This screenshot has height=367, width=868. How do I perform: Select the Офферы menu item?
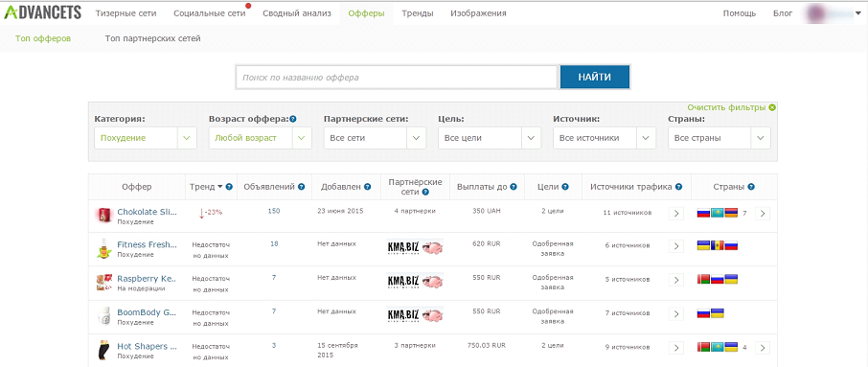click(367, 13)
